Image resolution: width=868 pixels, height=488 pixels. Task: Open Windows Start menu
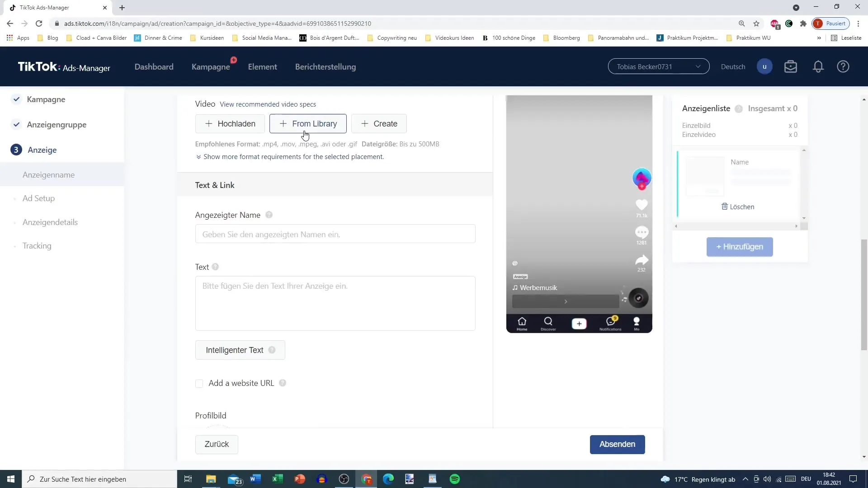11,479
